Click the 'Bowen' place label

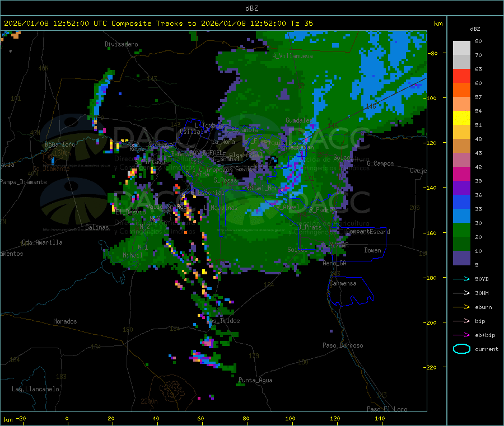(x=372, y=250)
